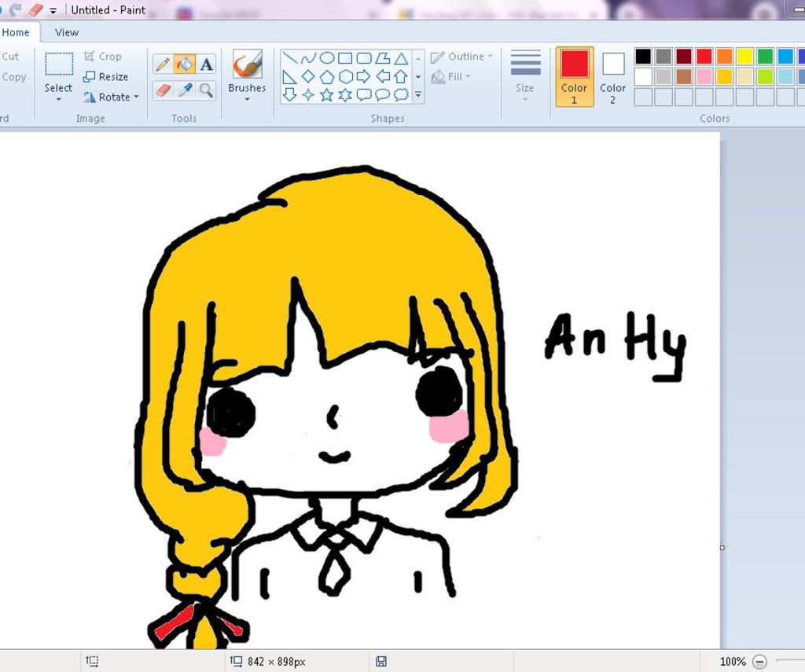Pick the Rounded rectangle shape
Viewport: 805px width, 672px height.
point(364,58)
